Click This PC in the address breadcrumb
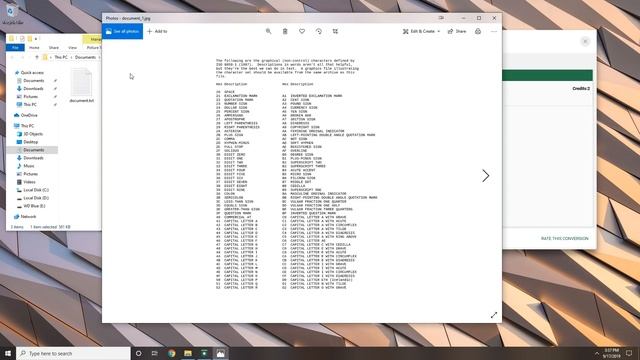Image resolution: width=640 pixels, height=360 pixels. pos(61,58)
